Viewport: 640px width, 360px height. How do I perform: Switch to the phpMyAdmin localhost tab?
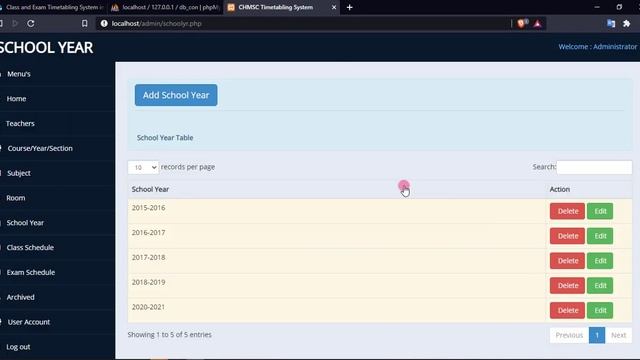click(165, 7)
